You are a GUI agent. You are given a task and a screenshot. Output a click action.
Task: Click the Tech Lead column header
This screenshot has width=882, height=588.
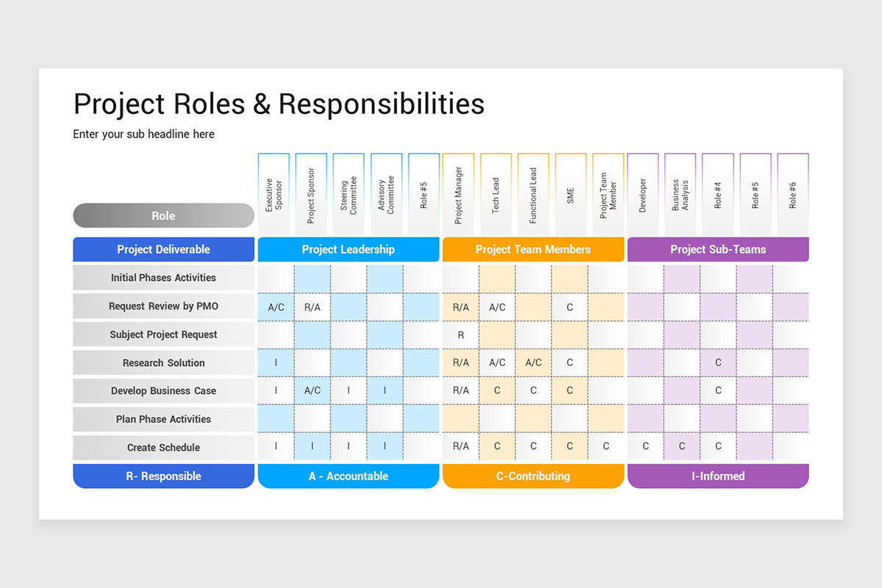(x=496, y=195)
